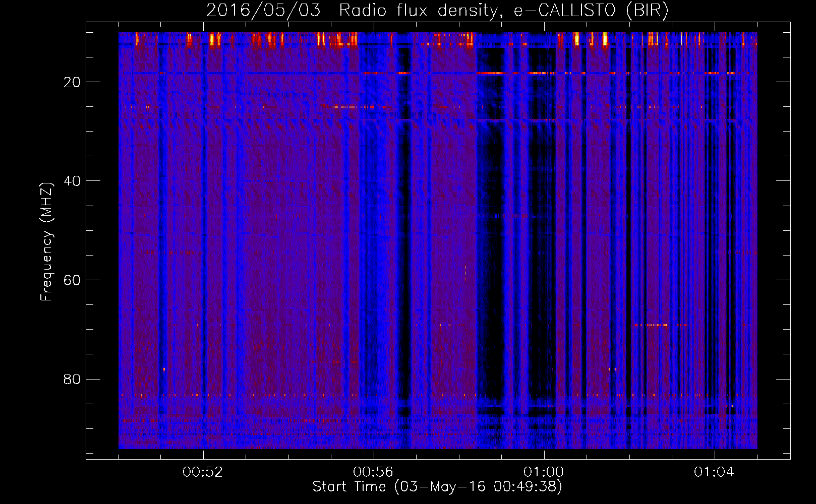
Task: Click the 60 MHz frequency tick label
Action: tap(72, 280)
